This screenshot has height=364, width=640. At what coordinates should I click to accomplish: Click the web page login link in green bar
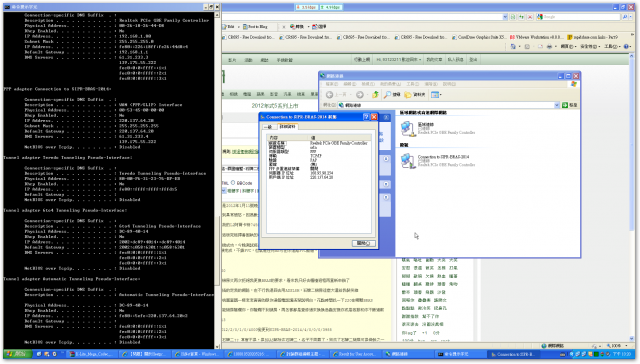[473, 60]
